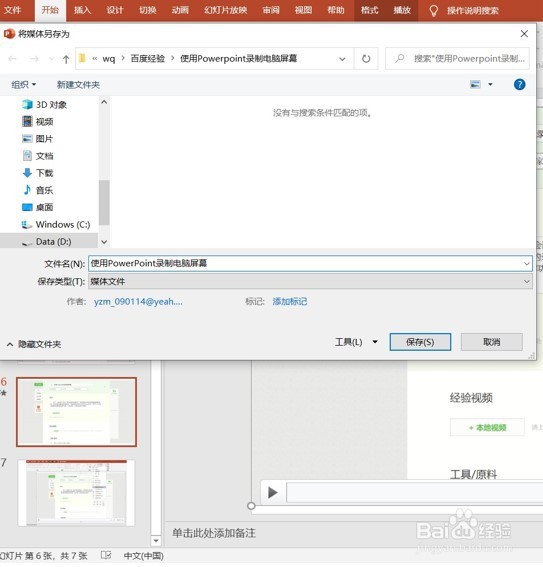The height and width of the screenshot is (567, 543).
Task: Click 添加标记 link
Action: click(290, 302)
